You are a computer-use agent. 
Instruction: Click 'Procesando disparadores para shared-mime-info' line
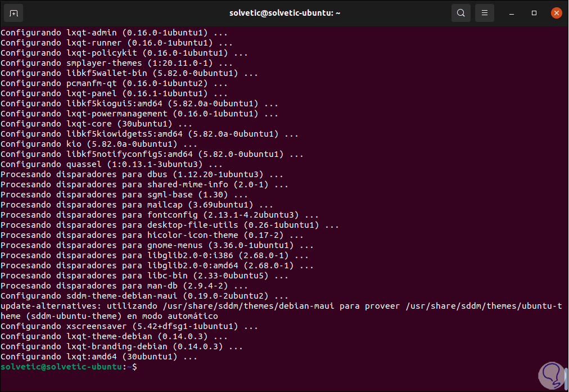pyautogui.click(x=144, y=184)
